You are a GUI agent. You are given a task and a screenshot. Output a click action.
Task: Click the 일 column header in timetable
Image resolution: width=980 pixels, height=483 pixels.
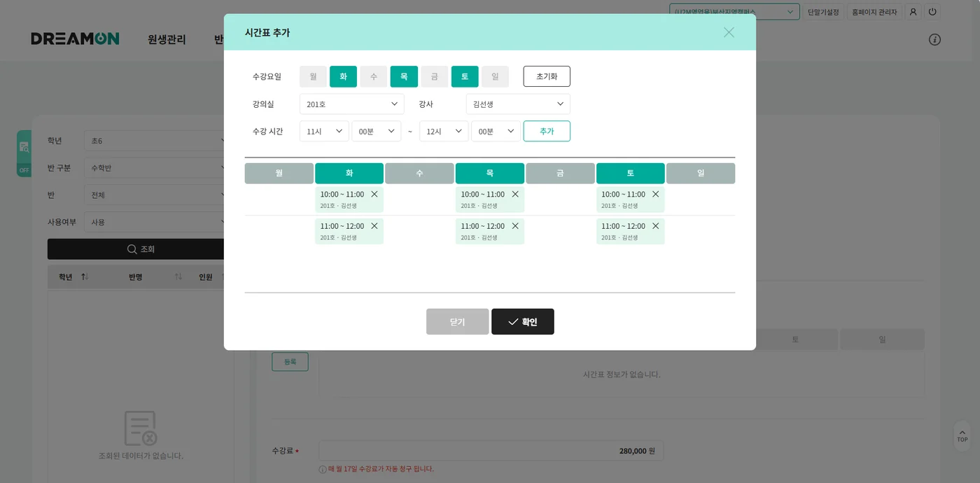tap(701, 174)
